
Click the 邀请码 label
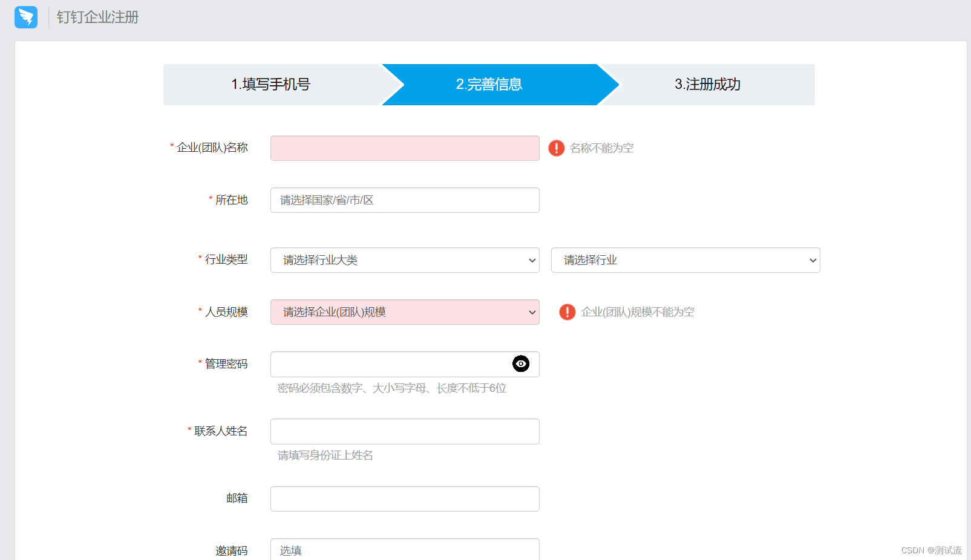click(232, 551)
